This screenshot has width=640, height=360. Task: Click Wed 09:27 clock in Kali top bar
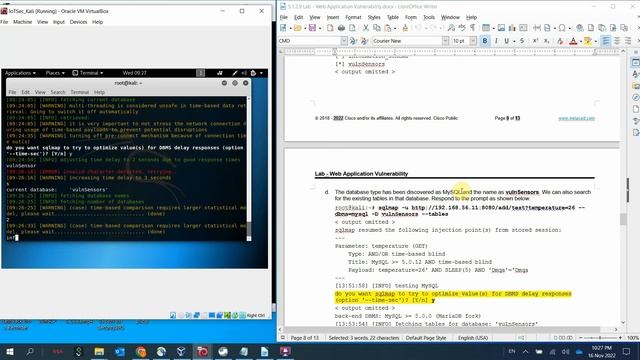(134, 73)
